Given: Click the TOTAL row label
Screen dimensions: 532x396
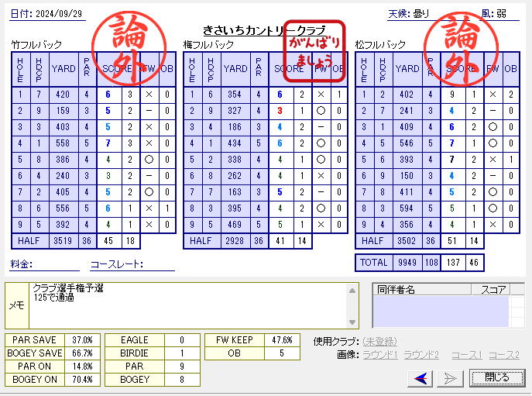Looking at the screenshot, I should 374,263.
